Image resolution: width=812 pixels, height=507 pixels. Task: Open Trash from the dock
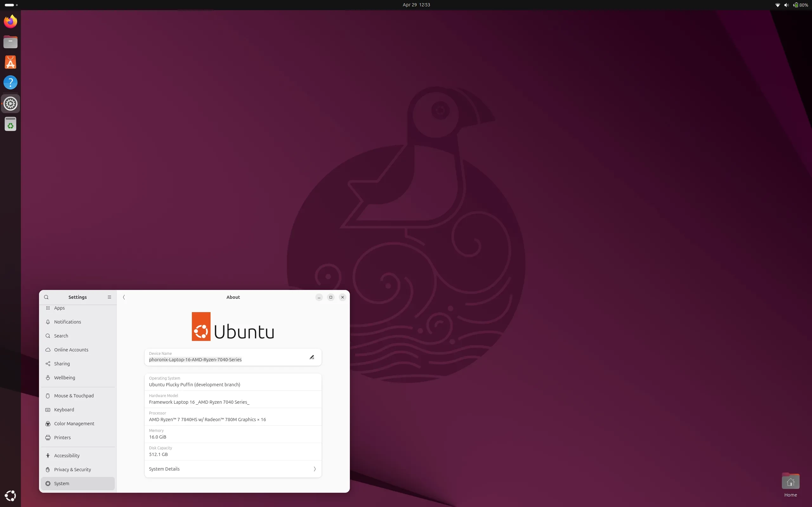[x=10, y=124]
